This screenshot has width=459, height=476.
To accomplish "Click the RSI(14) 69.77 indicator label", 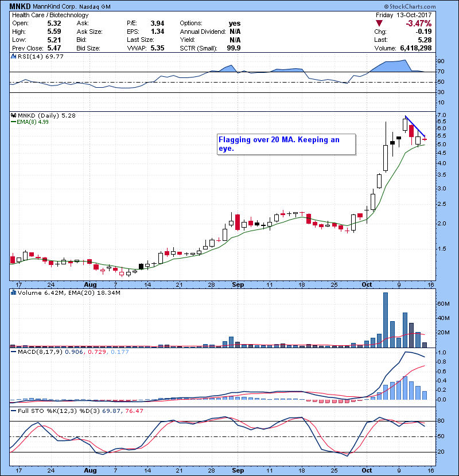I will click(41, 56).
